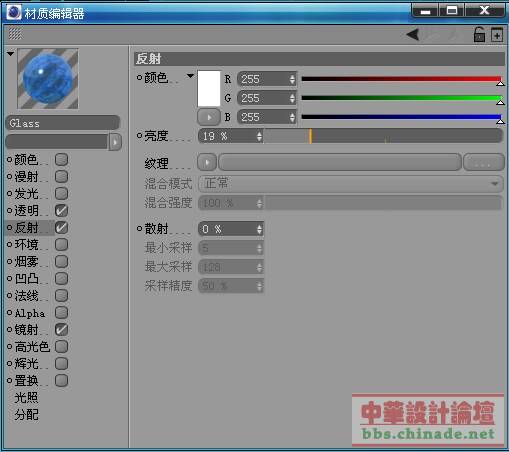Disable the 透明 channel checkbox
Image resolution: width=509 pixels, height=452 pixels.
tap(61, 210)
